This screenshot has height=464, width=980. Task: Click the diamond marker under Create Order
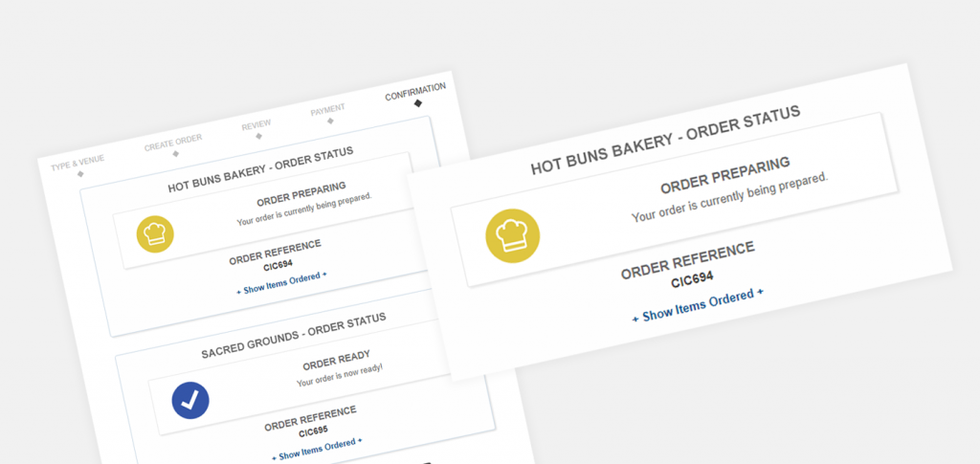176,154
